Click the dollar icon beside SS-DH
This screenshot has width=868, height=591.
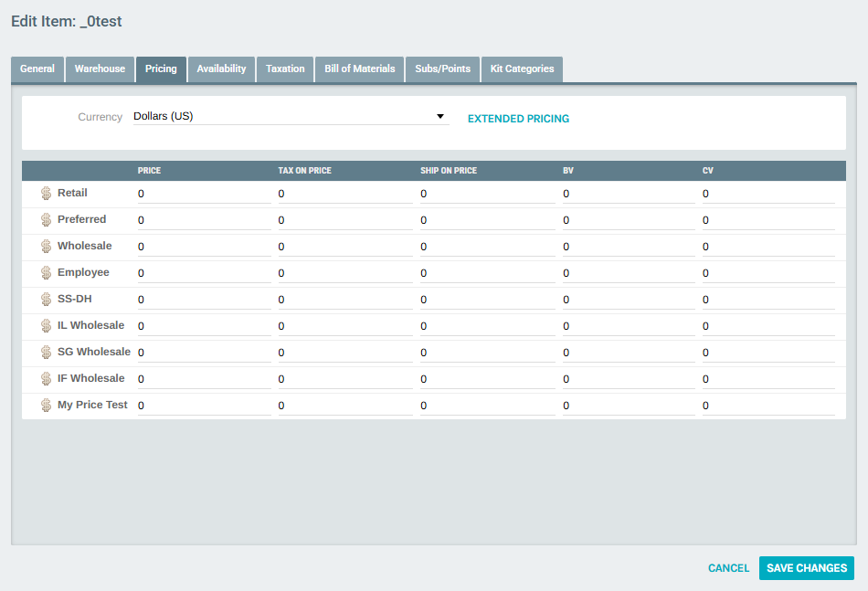point(46,300)
